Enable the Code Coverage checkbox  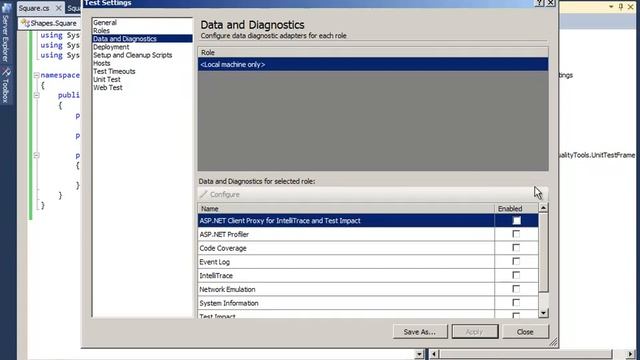coord(516,248)
